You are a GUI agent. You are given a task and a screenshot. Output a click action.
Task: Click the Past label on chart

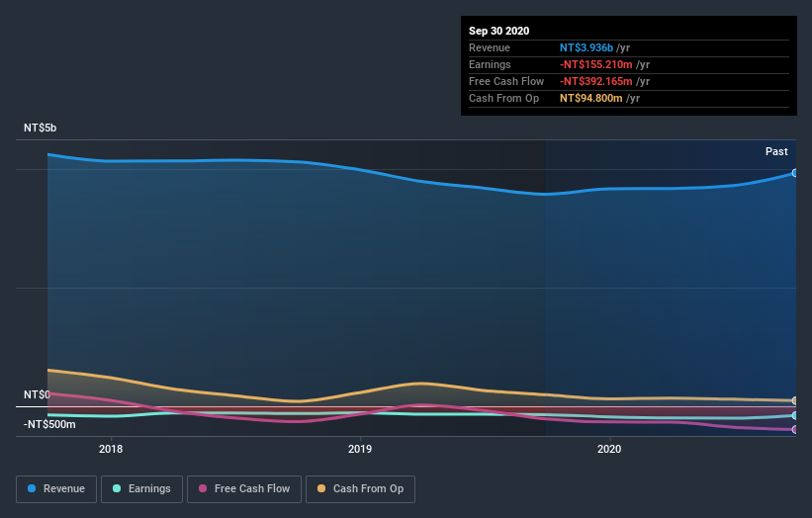[x=776, y=151]
